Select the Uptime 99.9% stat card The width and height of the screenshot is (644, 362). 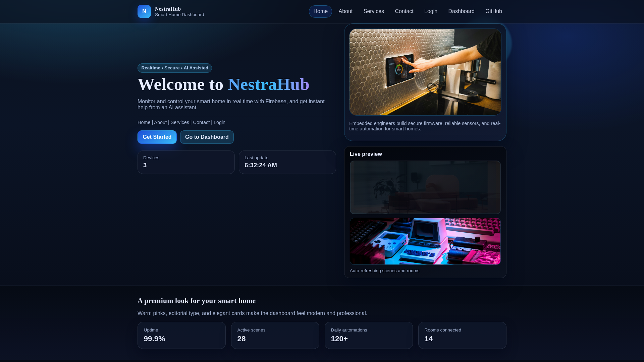(x=181, y=336)
